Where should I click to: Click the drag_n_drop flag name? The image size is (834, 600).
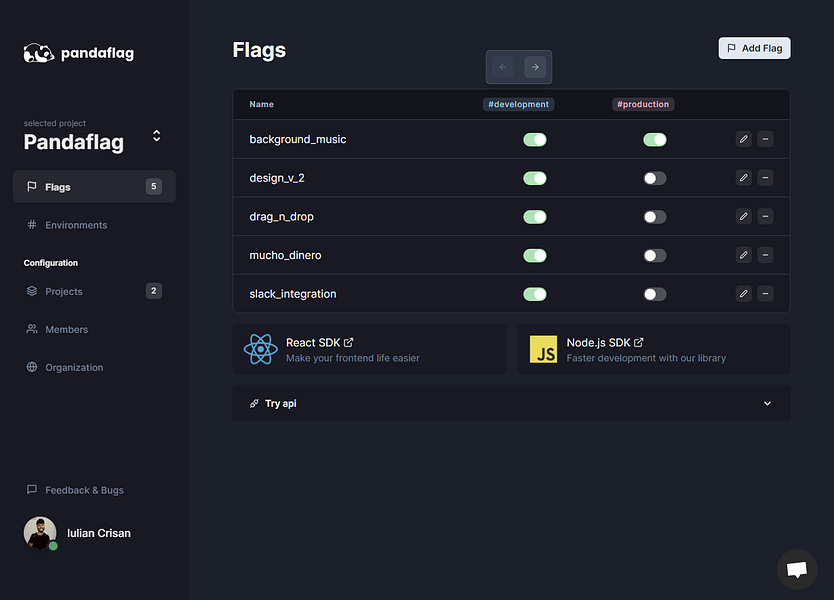point(281,217)
